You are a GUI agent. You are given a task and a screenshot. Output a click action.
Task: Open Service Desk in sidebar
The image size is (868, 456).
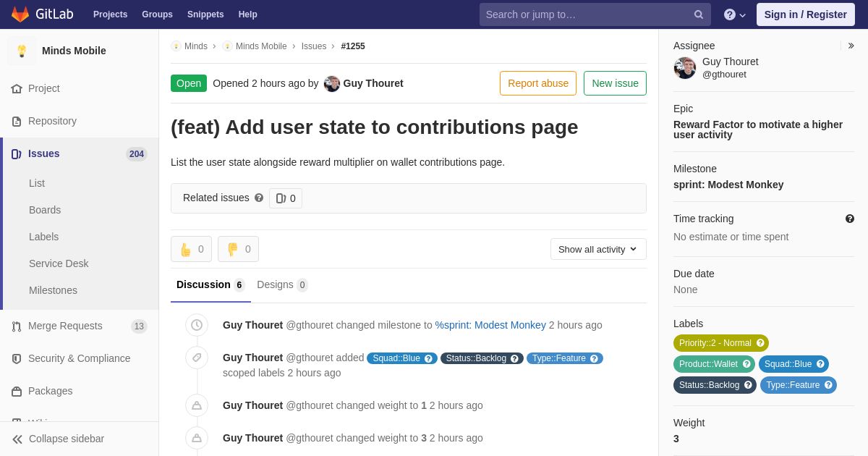tap(59, 263)
